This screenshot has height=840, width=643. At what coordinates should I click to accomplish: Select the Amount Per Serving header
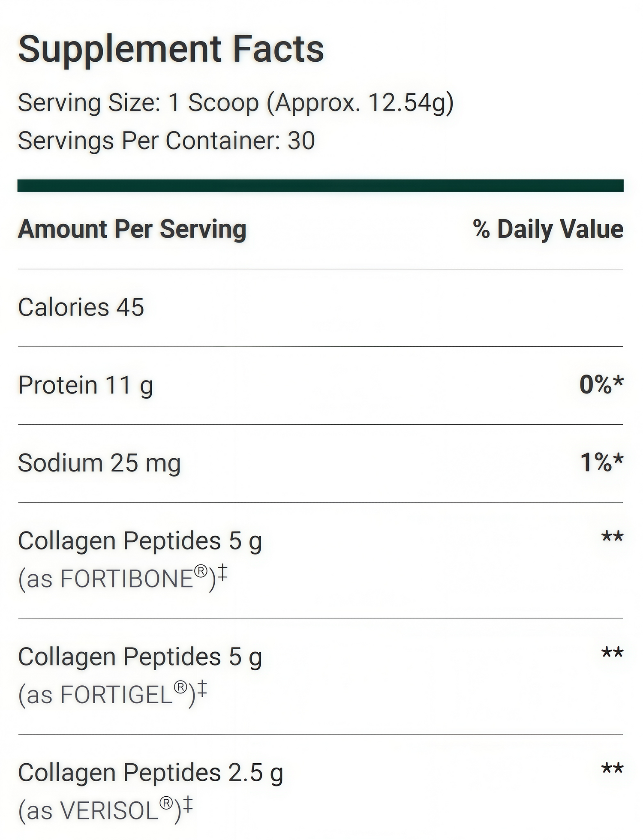(x=132, y=229)
